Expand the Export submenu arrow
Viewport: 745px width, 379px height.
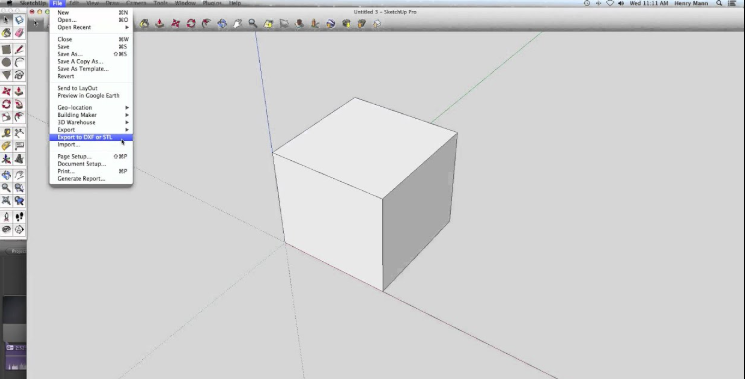tap(127, 130)
